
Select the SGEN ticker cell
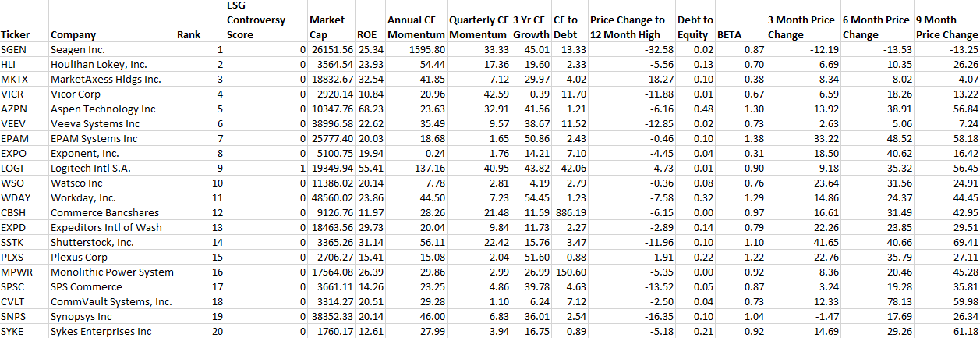[16, 49]
